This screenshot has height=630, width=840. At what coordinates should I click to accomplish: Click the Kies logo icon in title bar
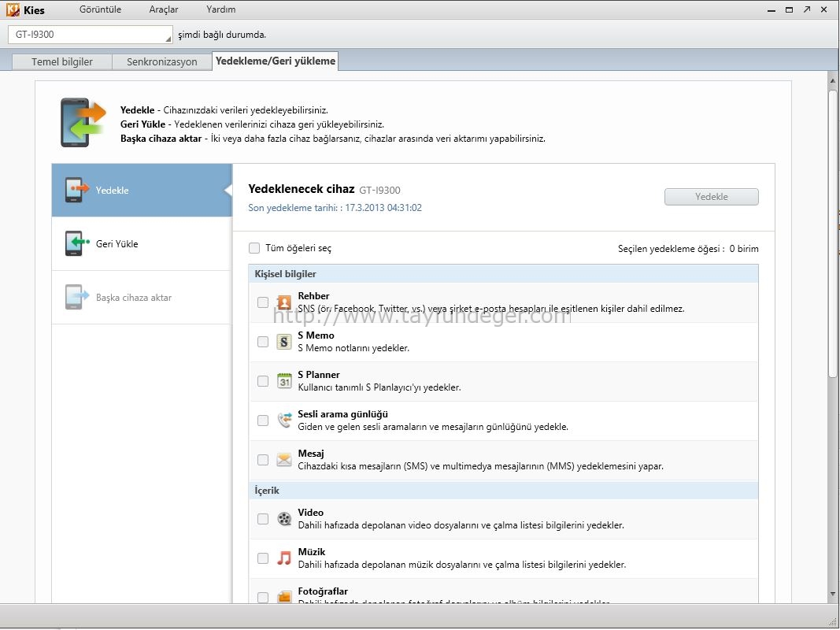[13, 9]
